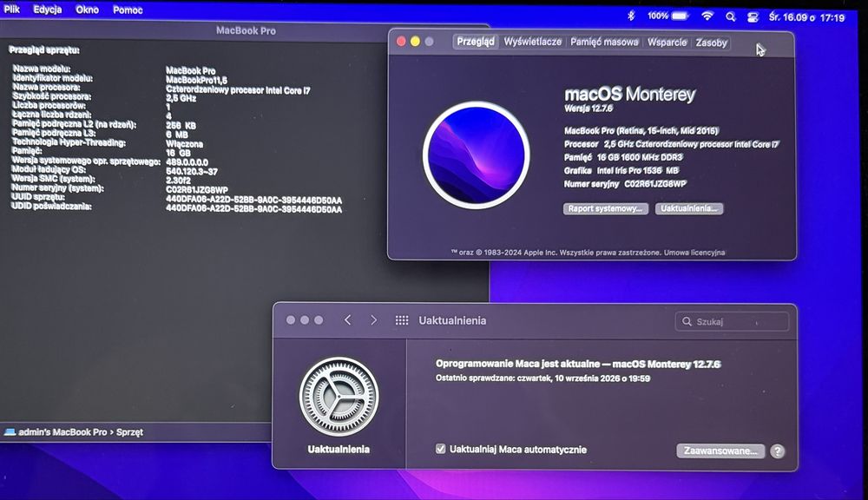This screenshot has height=500, width=868.
Task: Select the MacBookPro11,5 identifier value
Action: pyautogui.click(x=196, y=80)
